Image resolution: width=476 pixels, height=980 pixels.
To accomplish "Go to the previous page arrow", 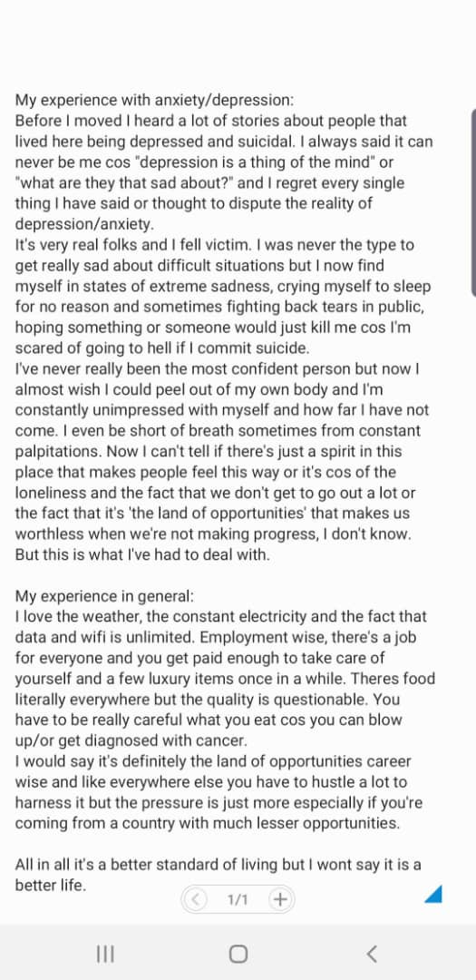I will (196, 899).
